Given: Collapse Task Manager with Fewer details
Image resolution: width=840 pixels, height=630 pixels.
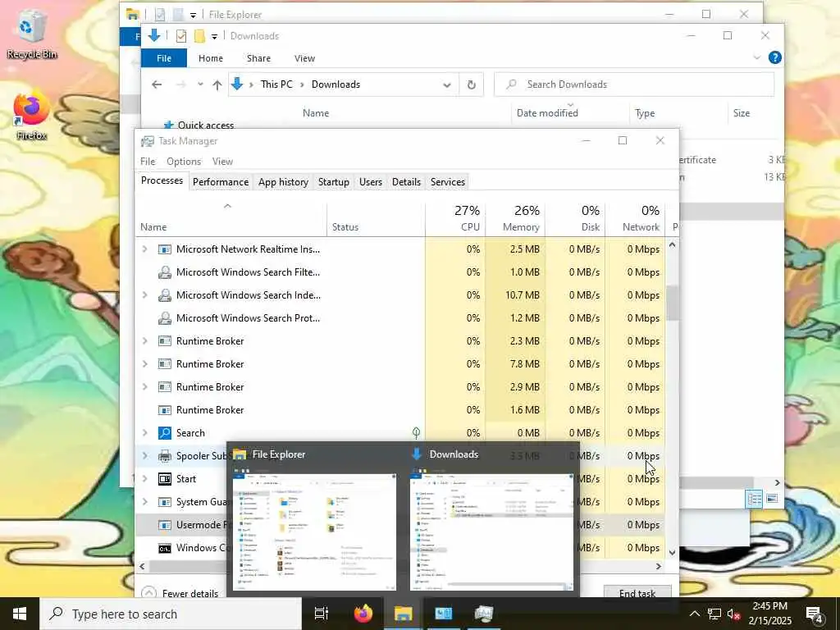Looking at the screenshot, I should coord(180,593).
